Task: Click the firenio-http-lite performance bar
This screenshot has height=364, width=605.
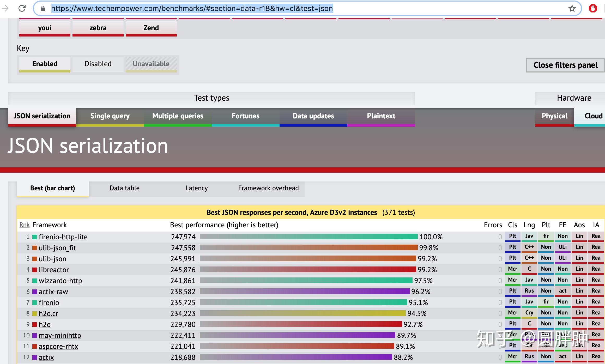Action: [x=309, y=237]
